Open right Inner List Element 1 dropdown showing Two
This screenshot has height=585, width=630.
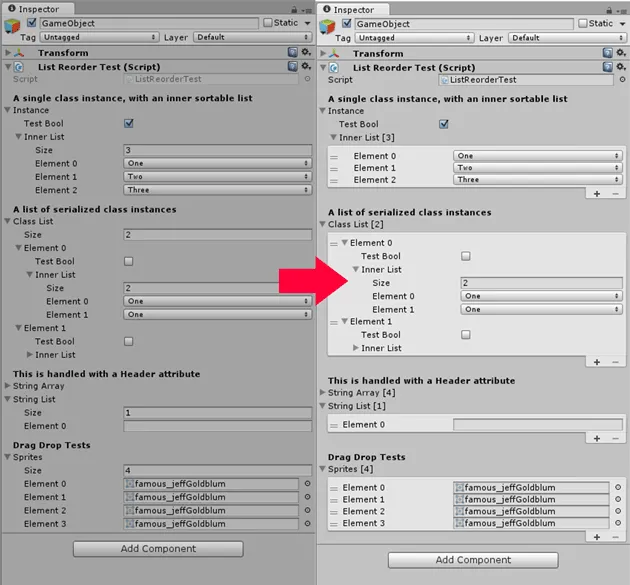tap(538, 168)
